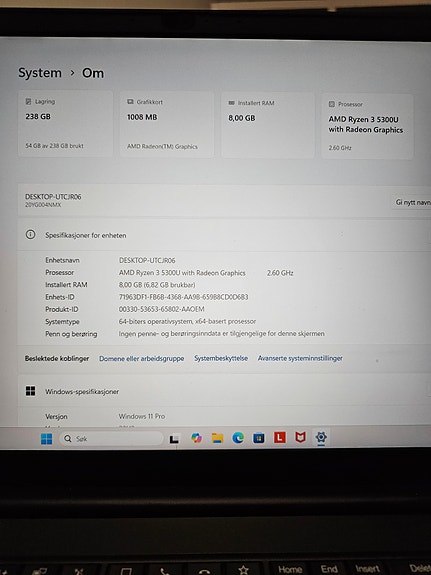Open the red Lenovo L app icon

pyautogui.click(x=280, y=437)
